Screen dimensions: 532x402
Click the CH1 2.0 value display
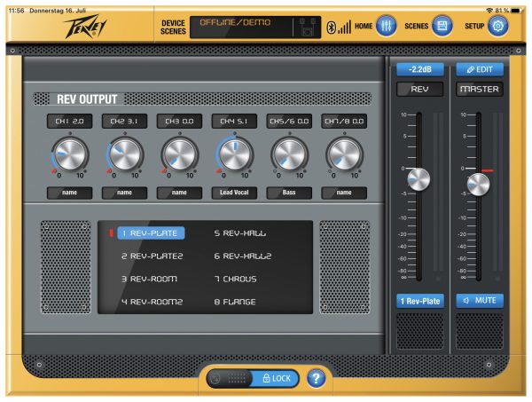tap(69, 122)
